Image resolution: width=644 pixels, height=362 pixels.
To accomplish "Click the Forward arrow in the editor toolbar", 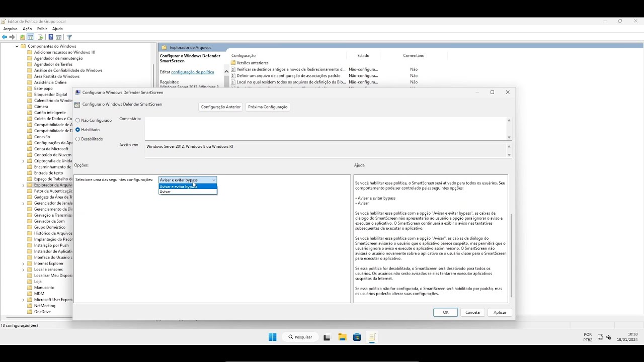I will click(x=13, y=37).
